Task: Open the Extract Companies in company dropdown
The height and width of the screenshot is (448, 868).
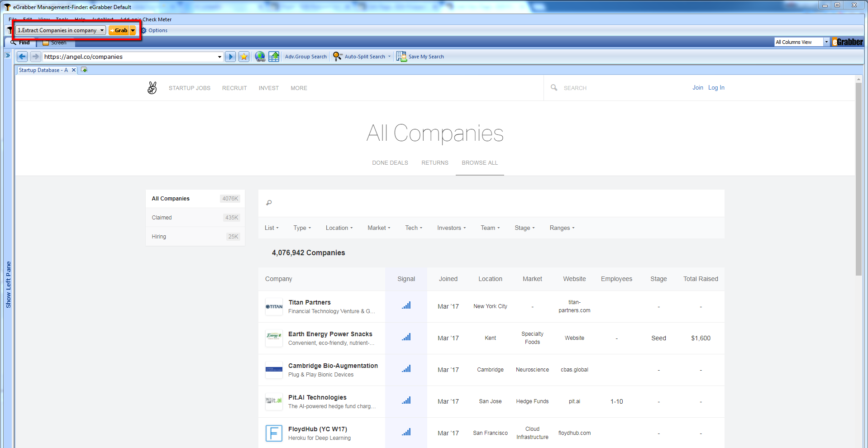Action: coord(102,30)
